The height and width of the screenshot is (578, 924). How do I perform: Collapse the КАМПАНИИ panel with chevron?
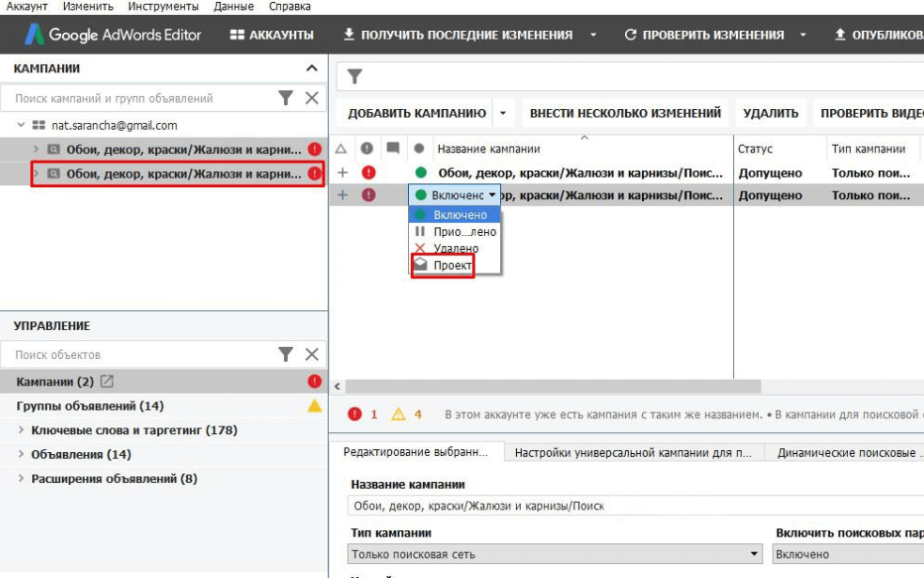(312, 69)
